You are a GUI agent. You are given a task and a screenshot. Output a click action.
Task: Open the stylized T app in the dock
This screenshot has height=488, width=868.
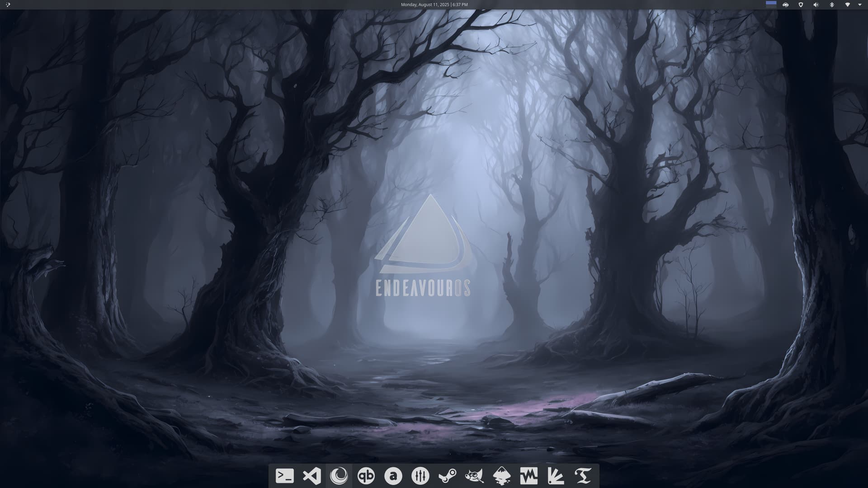[583, 476]
